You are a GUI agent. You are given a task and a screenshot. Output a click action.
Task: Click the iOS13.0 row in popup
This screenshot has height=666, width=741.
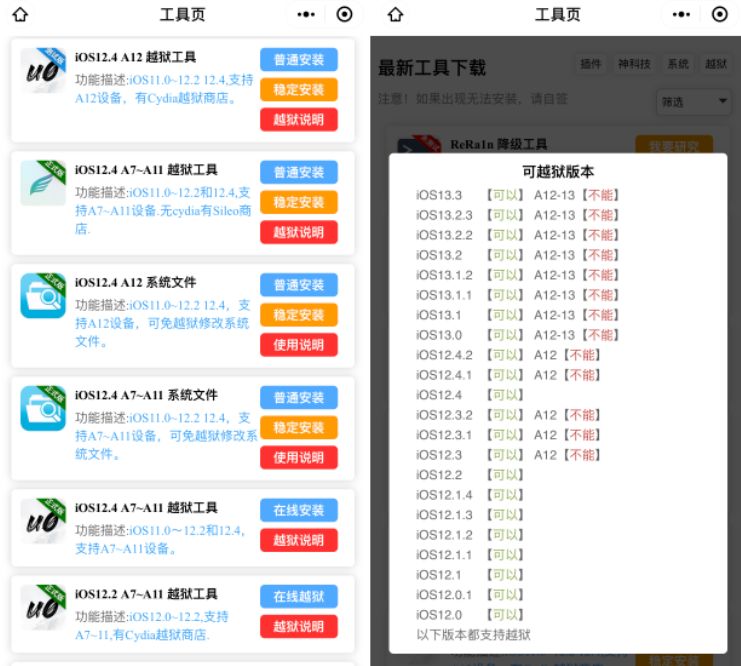(517, 335)
